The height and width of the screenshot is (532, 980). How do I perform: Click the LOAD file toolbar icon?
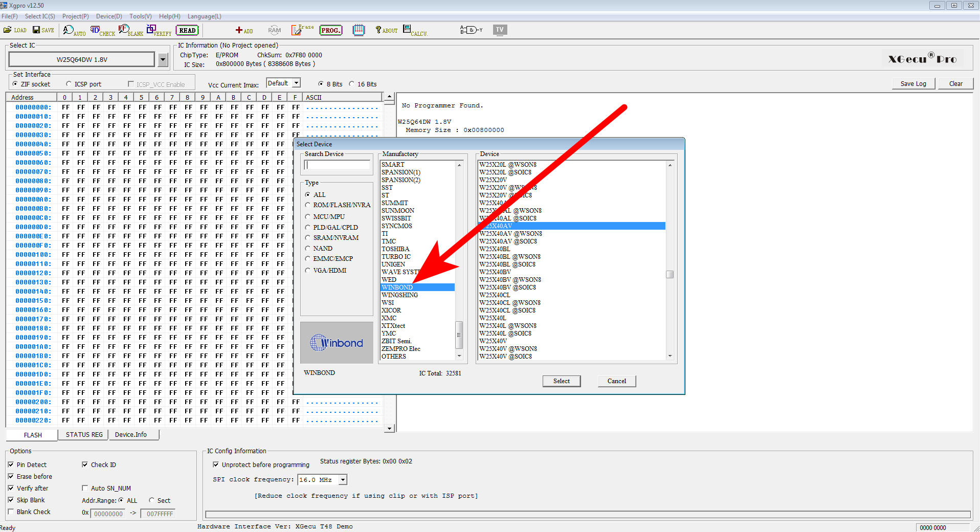pos(15,30)
